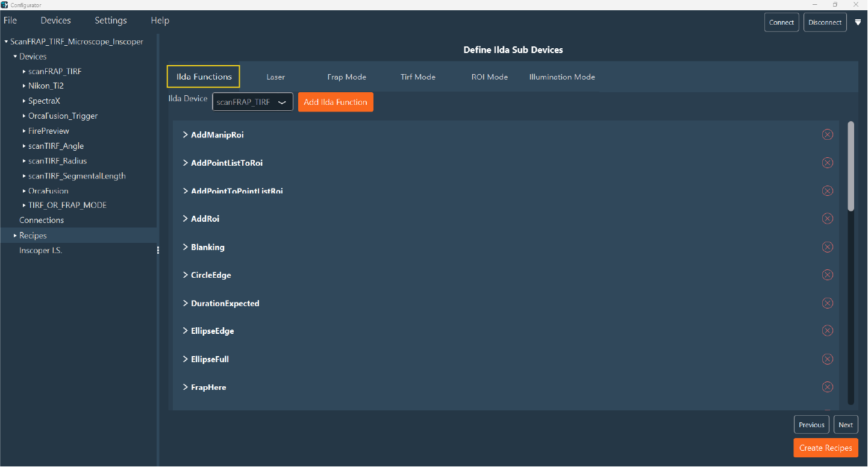Open the top-right triangle dropdown menu

pos(858,22)
